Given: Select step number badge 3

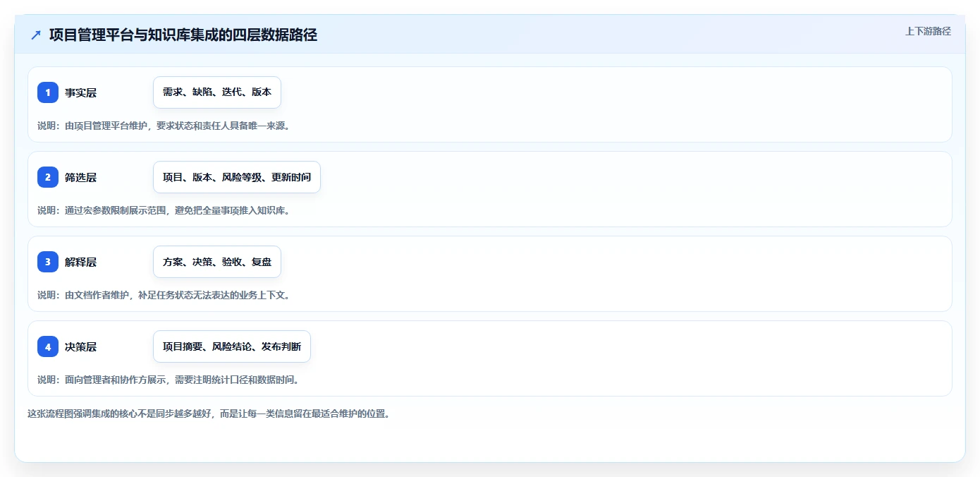Looking at the screenshot, I should (x=48, y=262).
